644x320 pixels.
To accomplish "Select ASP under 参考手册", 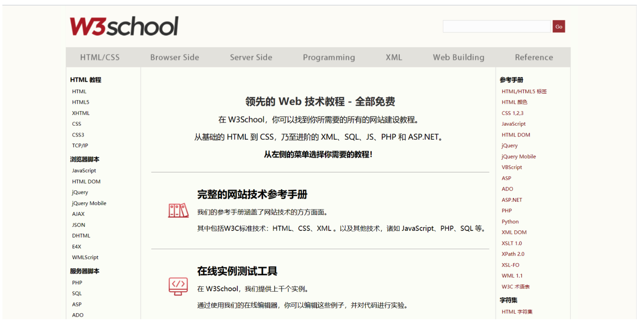I will click(507, 178).
